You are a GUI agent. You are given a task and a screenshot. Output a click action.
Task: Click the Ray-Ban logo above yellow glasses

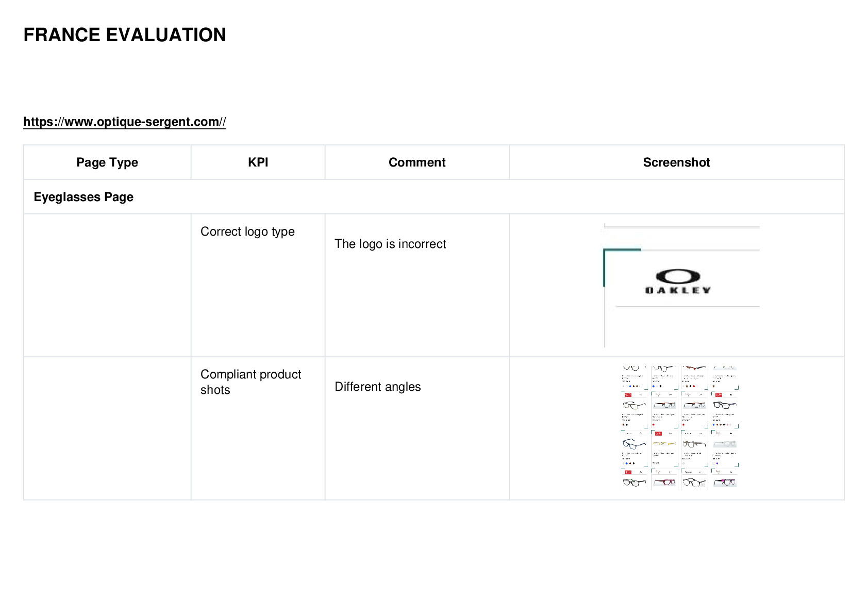click(658, 434)
